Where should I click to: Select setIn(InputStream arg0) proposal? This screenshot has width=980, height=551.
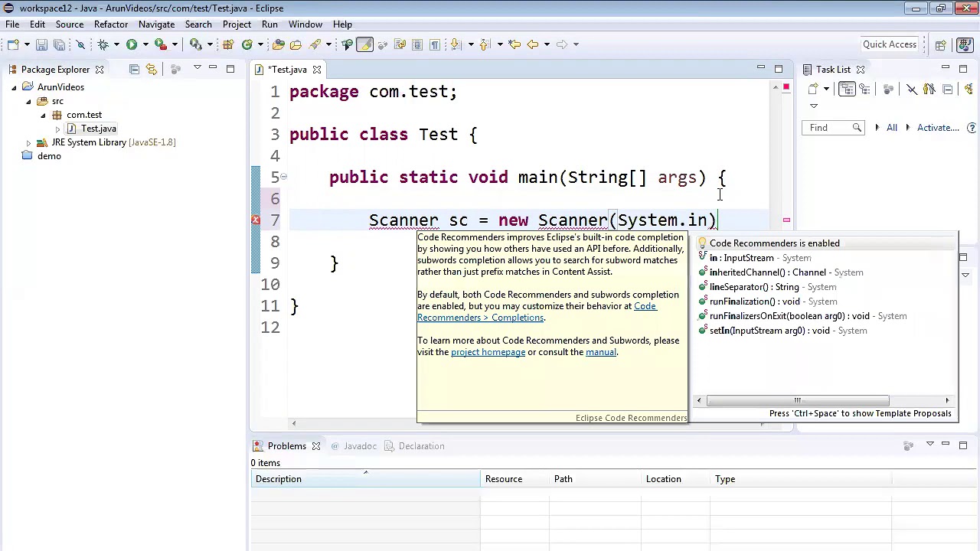pos(827,331)
